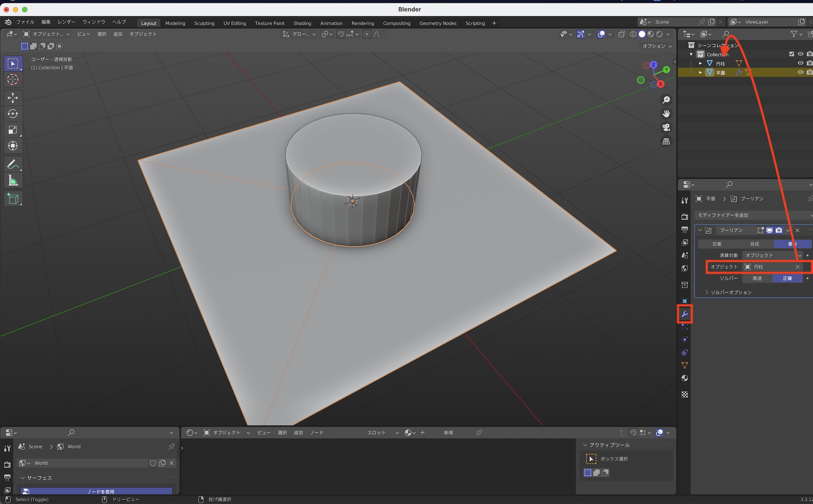
Task: Click the ノードを使用 button
Action: [100, 491]
